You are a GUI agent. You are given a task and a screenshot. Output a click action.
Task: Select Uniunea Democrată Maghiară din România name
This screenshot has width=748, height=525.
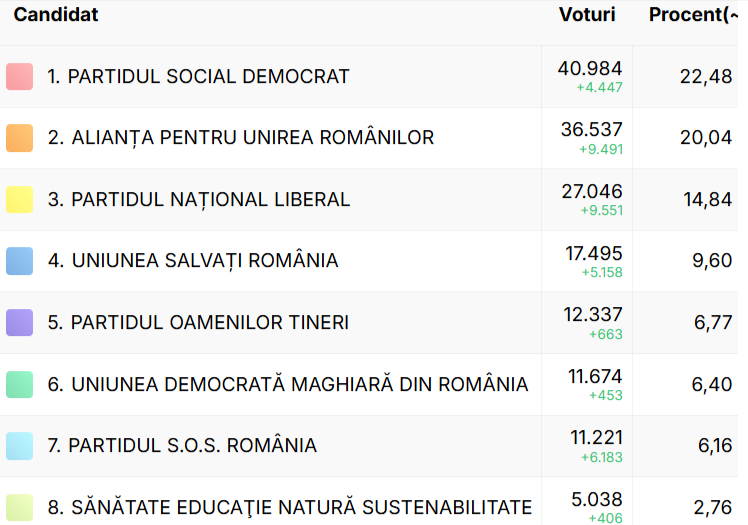[x=288, y=384]
